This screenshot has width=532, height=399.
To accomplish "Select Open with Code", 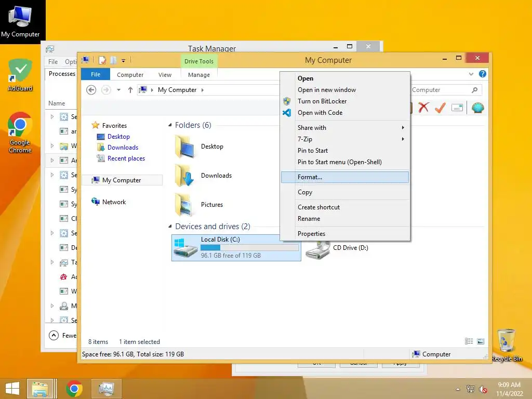I will (345, 113).
